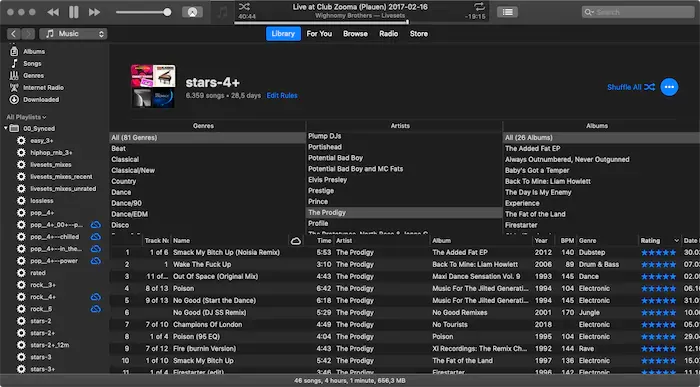
Task: Collapse the 00_Synced folder triangle
Action: click(x=5, y=129)
